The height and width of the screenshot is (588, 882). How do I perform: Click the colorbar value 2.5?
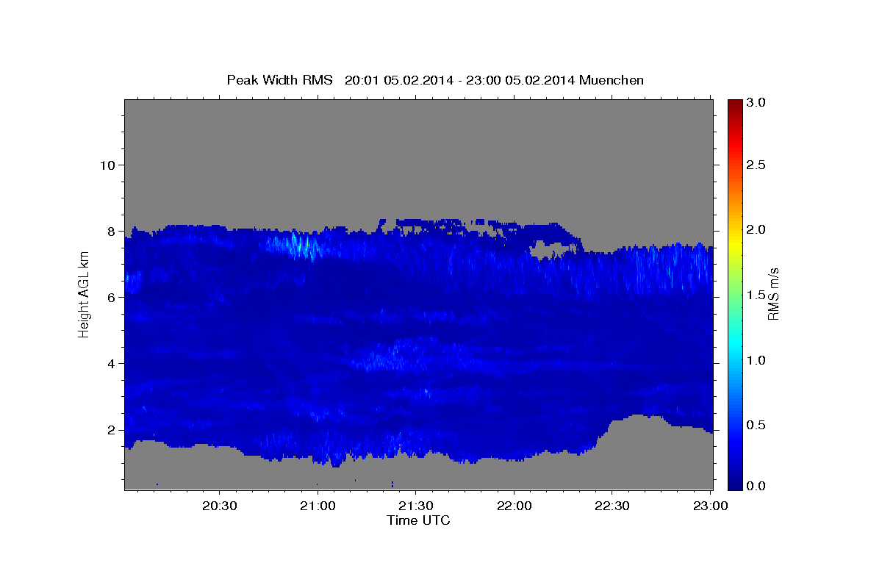(757, 165)
